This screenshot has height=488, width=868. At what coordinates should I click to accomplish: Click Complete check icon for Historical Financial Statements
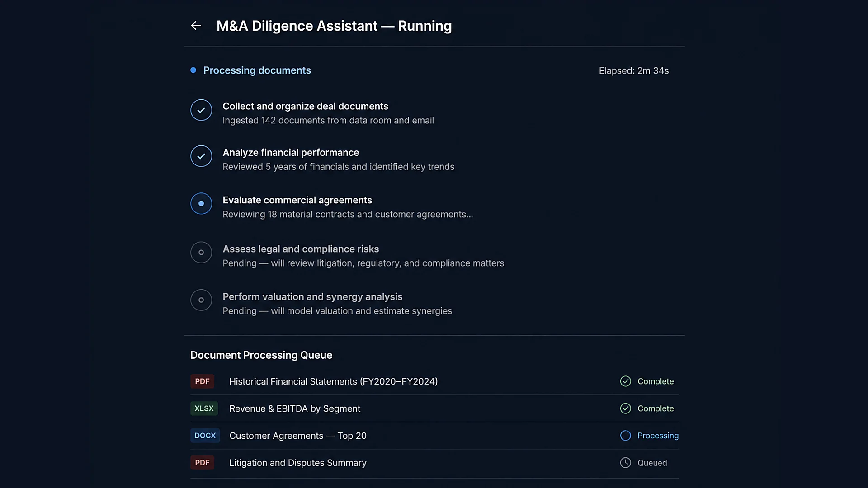[626, 381]
